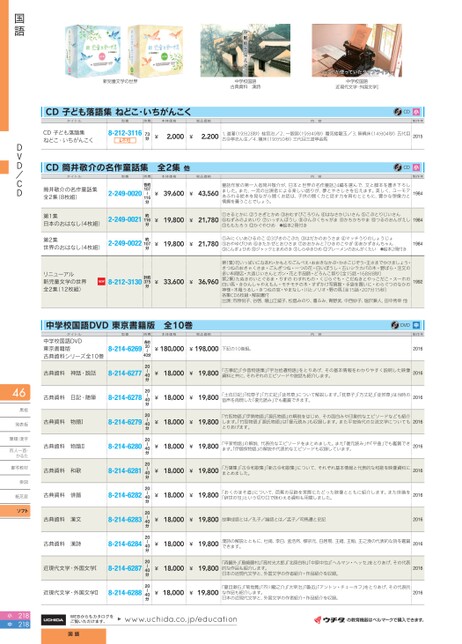Click the CD disc icon in 子ども落語集 header
The width and height of the screenshot is (462, 644).
pos(398,111)
